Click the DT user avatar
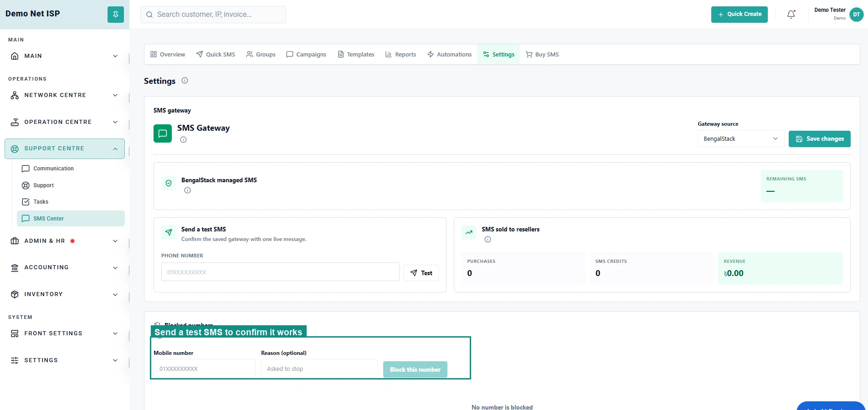This screenshot has height=410, width=868. pyautogui.click(x=857, y=15)
